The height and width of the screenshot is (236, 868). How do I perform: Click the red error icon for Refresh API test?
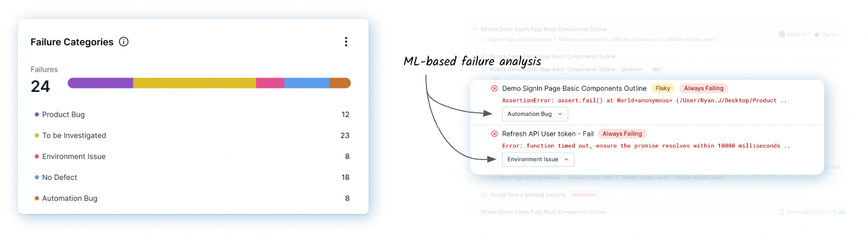pos(494,134)
